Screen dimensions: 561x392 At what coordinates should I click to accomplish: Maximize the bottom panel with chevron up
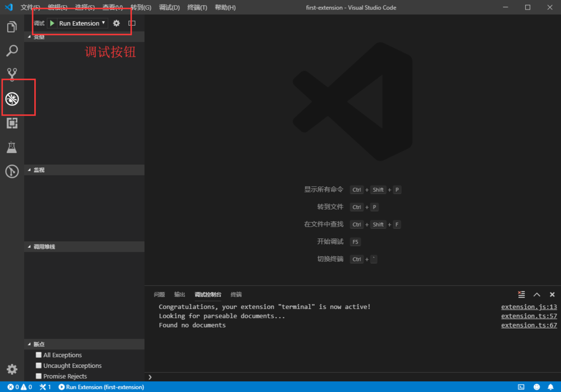tap(537, 294)
